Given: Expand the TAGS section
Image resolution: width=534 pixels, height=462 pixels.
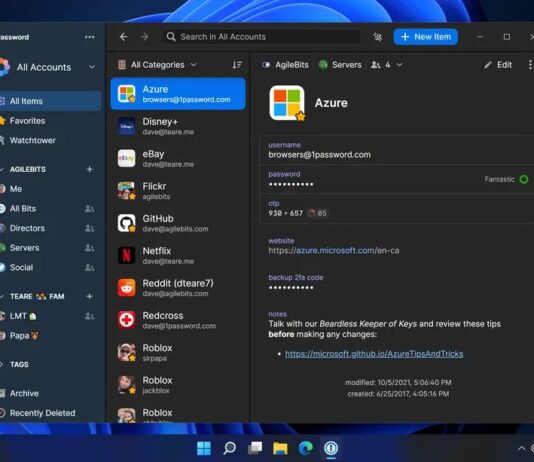Looking at the screenshot, I should [x=2, y=364].
